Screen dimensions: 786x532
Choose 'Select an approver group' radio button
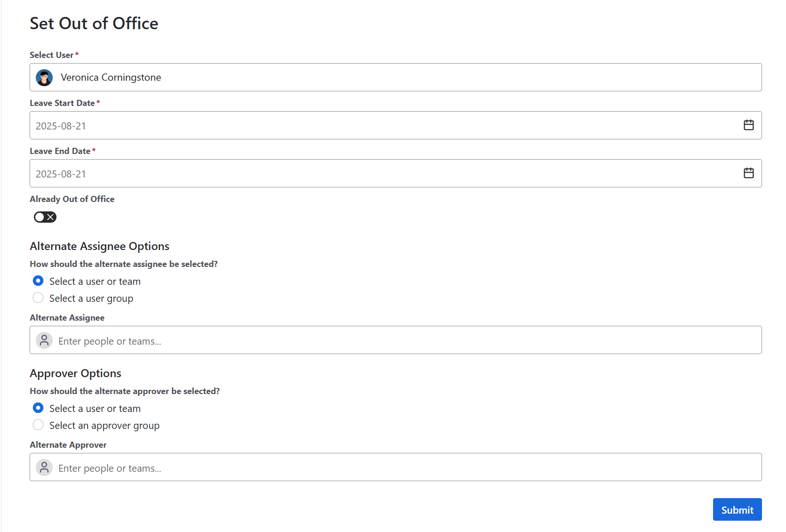click(38, 425)
